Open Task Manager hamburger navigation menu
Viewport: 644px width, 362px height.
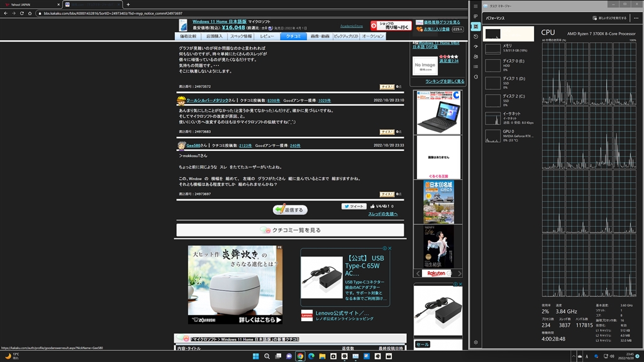(x=475, y=6)
